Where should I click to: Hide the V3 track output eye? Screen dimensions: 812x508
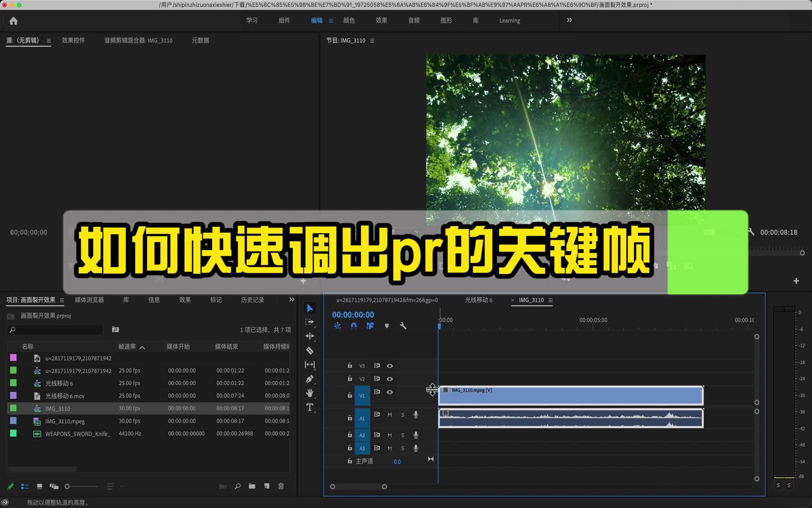pos(390,365)
